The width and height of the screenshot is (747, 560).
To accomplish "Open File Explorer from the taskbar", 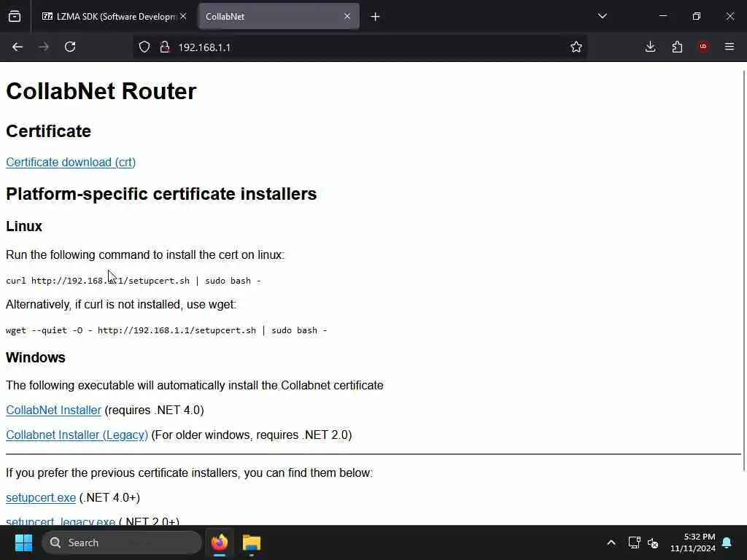I will coord(252,542).
